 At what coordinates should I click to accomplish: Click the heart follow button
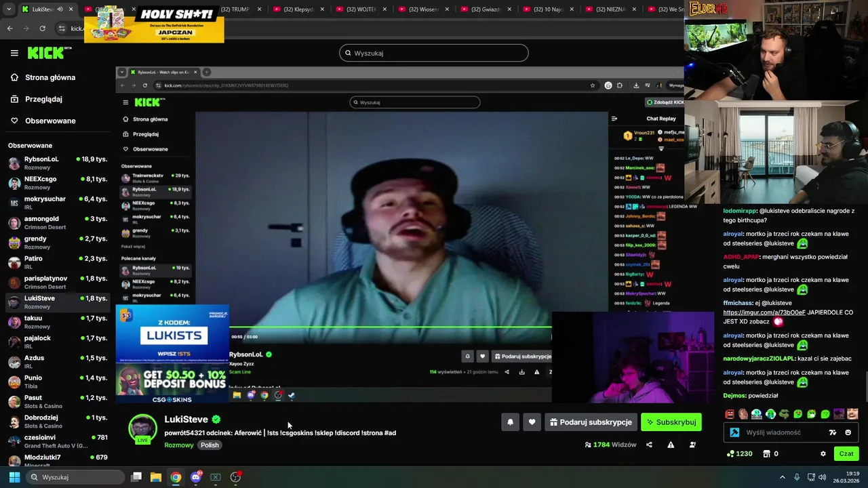click(532, 422)
